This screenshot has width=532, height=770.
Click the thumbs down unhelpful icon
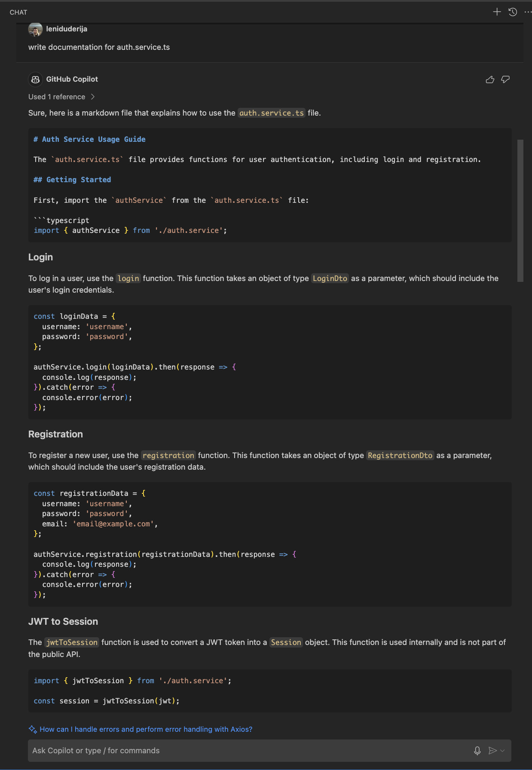pos(505,79)
